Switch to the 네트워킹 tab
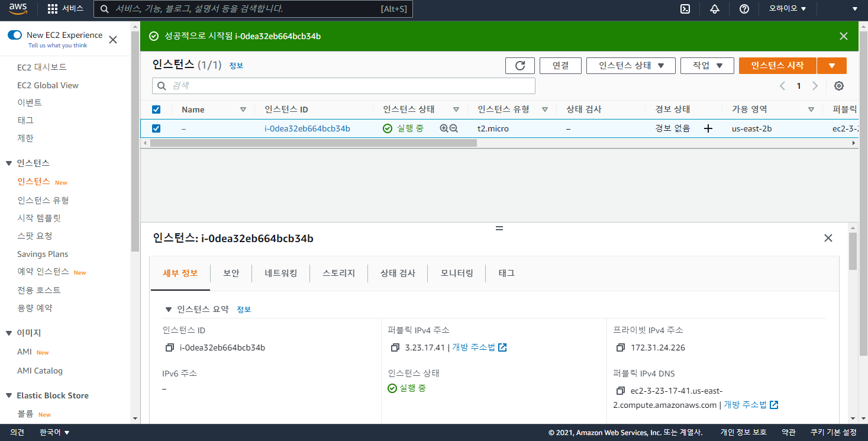This screenshot has width=868, height=441. pyautogui.click(x=281, y=273)
